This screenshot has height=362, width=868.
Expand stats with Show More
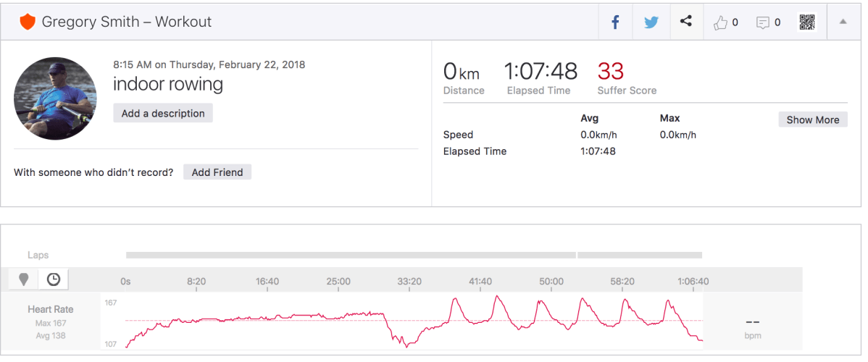(x=812, y=120)
